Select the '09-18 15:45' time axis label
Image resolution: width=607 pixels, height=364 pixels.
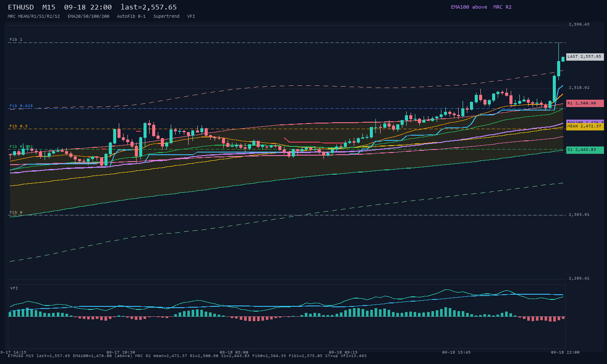tap(456, 352)
